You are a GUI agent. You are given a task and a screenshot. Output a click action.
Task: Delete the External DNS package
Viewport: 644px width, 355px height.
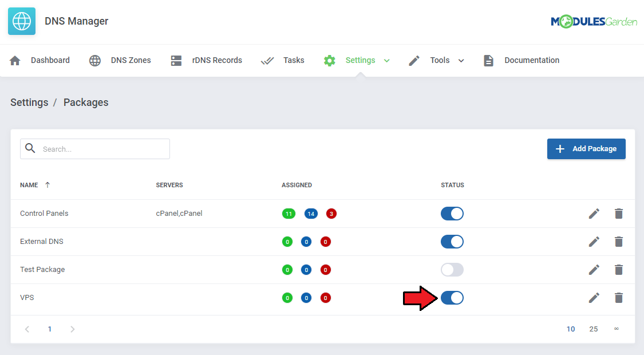pyautogui.click(x=619, y=242)
